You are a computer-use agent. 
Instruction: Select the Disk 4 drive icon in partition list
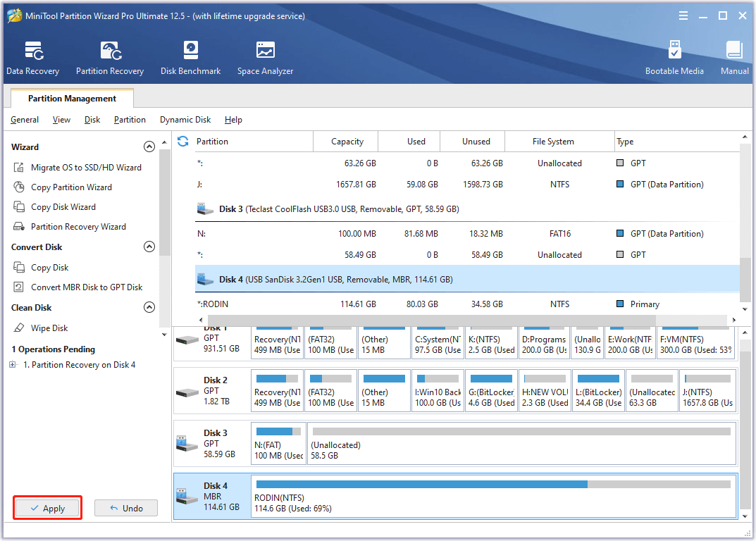[x=206, y=279]
